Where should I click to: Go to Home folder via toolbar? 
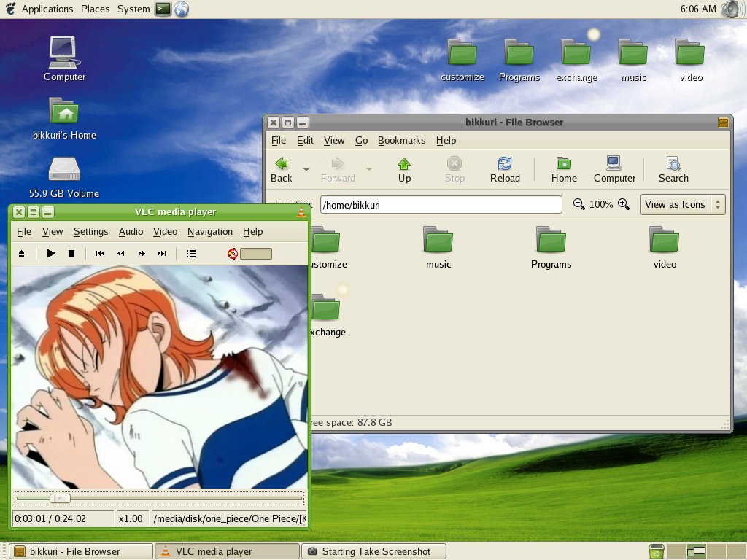pyautogui.click(x=564, y=170)
